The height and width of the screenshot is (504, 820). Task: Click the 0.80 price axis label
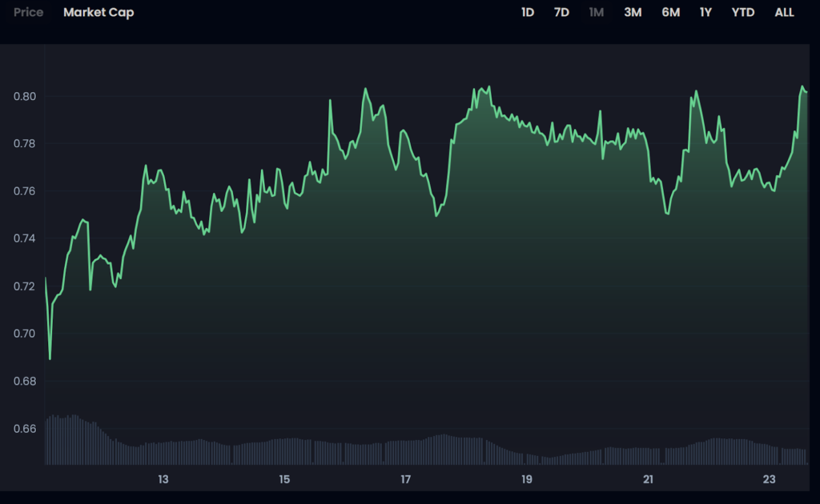click(x=26, y=97)
